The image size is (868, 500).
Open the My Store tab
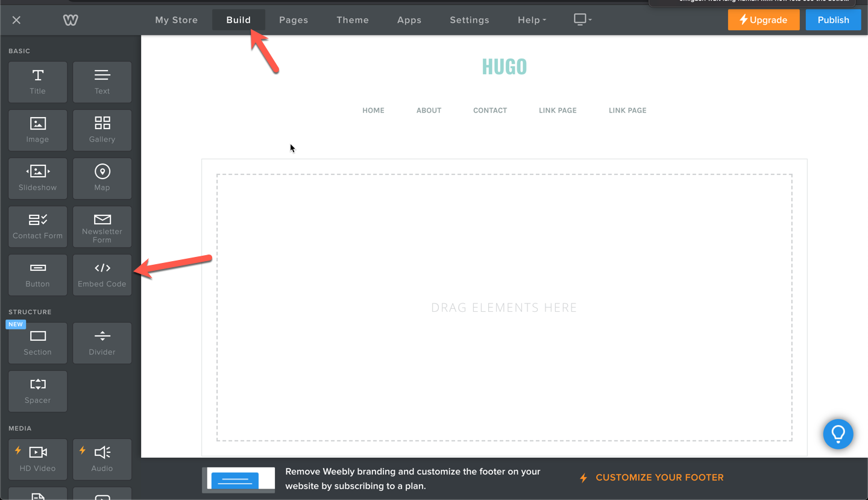[x=177, y=20]
